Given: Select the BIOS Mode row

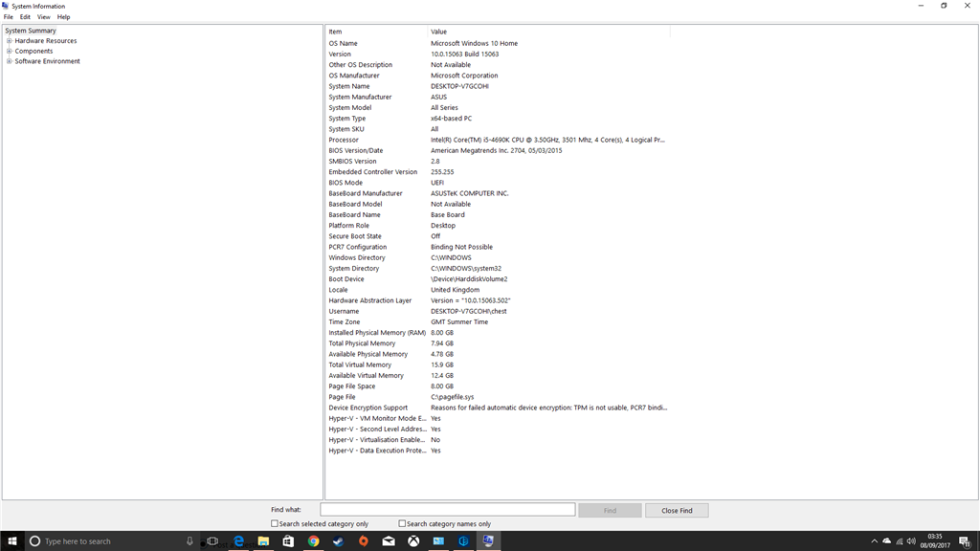Looking at the screenshot, I should (498, 183).
